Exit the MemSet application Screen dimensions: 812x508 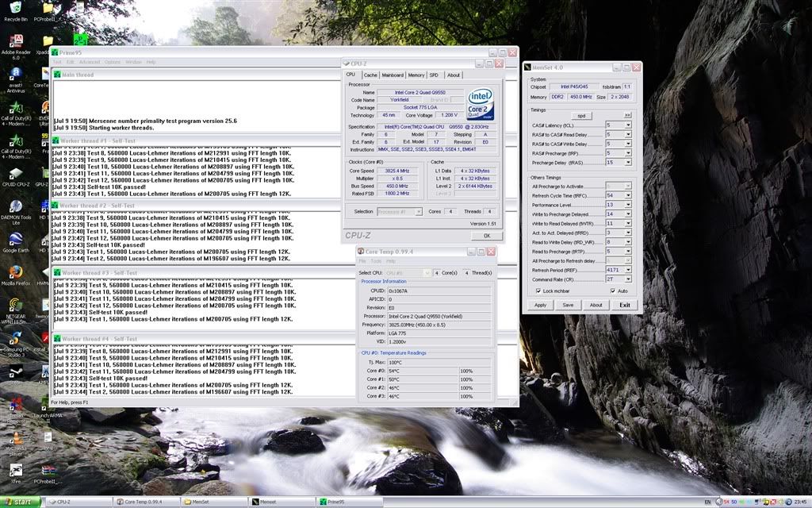625,306
